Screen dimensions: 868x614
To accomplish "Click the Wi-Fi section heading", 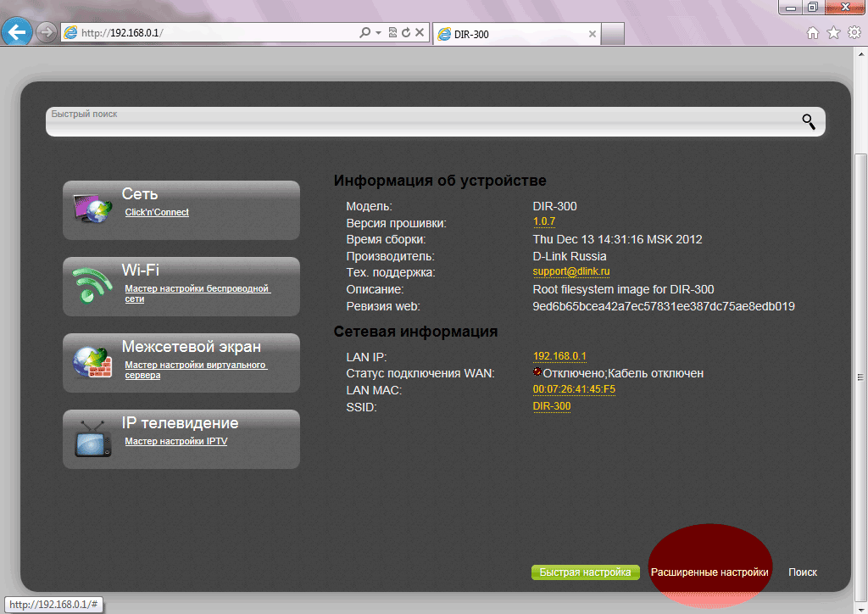I will pyautogui.click(x=141, y=270).
